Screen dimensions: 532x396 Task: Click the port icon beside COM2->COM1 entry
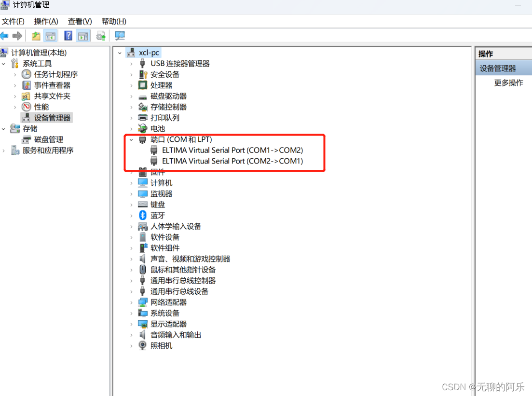pyautogui.click(x=154, y=161)
